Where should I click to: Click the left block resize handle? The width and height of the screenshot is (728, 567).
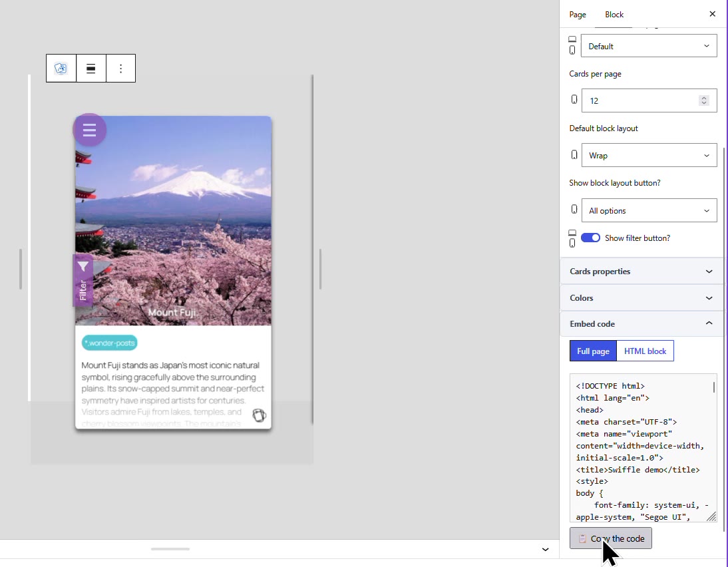21,270
